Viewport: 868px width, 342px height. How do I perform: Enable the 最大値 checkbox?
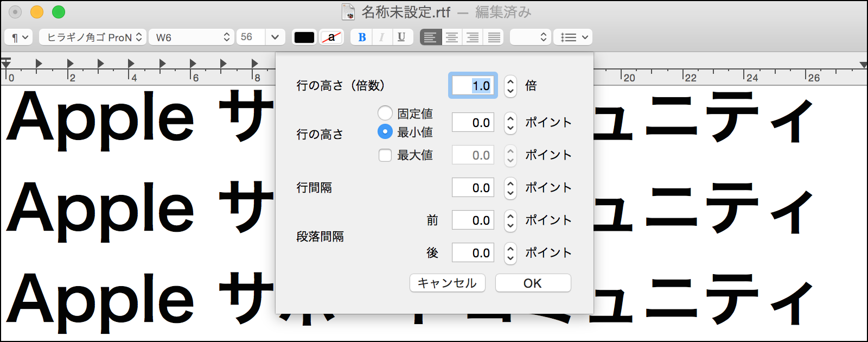(385, 155)
